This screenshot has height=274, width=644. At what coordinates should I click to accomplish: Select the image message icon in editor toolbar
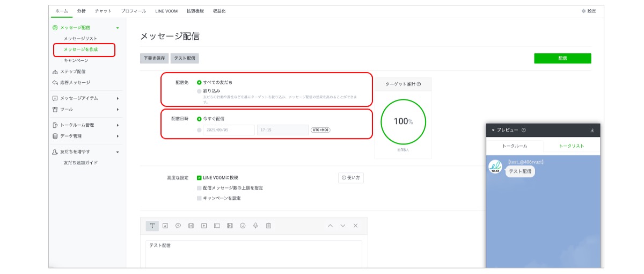tap(165, 226)
